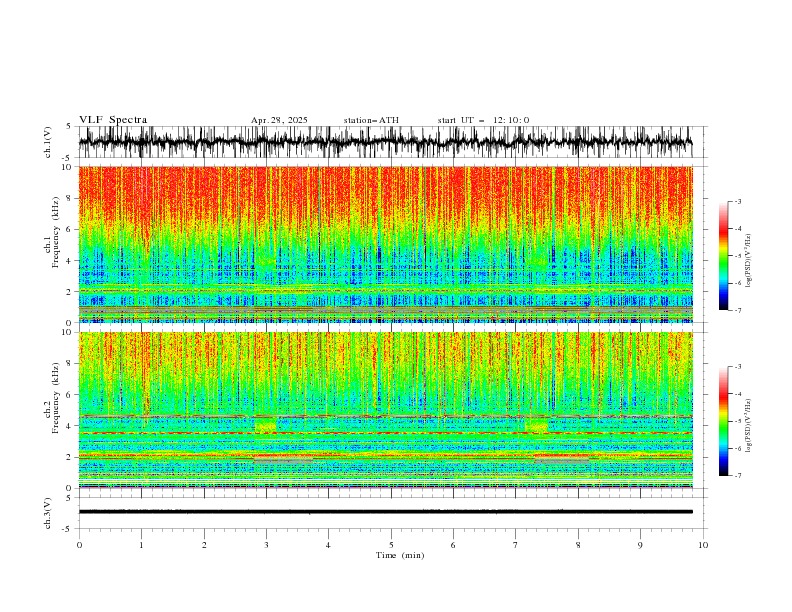This screenshot has height=612, width=792.
Task: Click the "start UT = 12:10:0" text
Action: (x=483, y=120)
